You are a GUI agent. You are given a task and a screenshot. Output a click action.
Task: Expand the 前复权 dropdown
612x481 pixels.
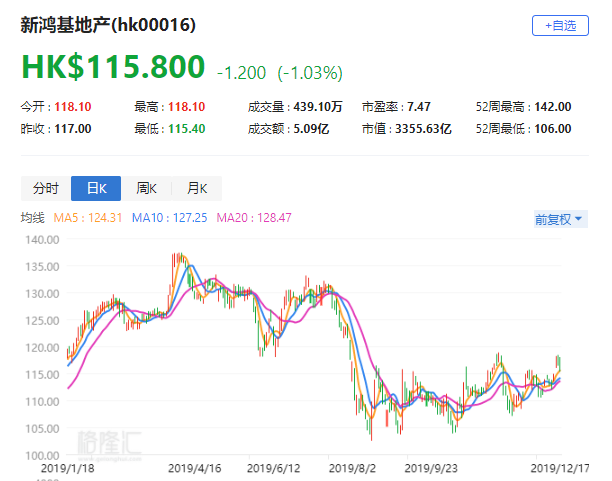(x=559, y=219)
